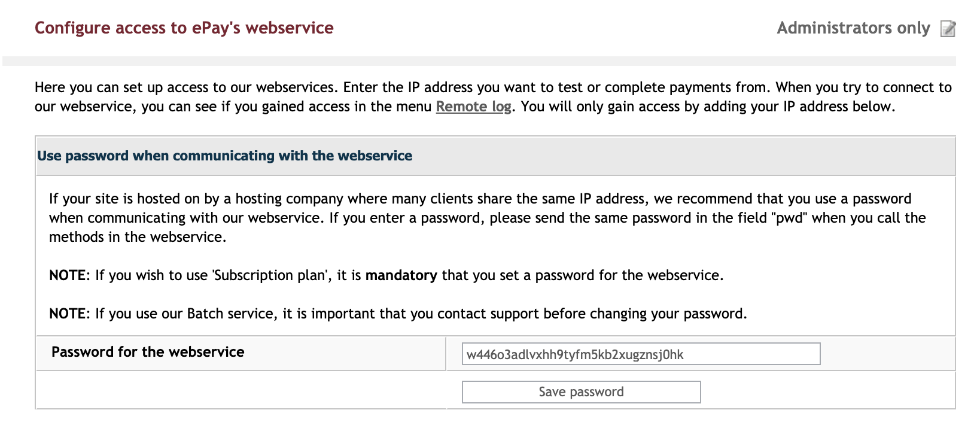The width and height of the screenshot is (980, 425).
Task: Click the bold word mandatory
Action: coord(401,275)
